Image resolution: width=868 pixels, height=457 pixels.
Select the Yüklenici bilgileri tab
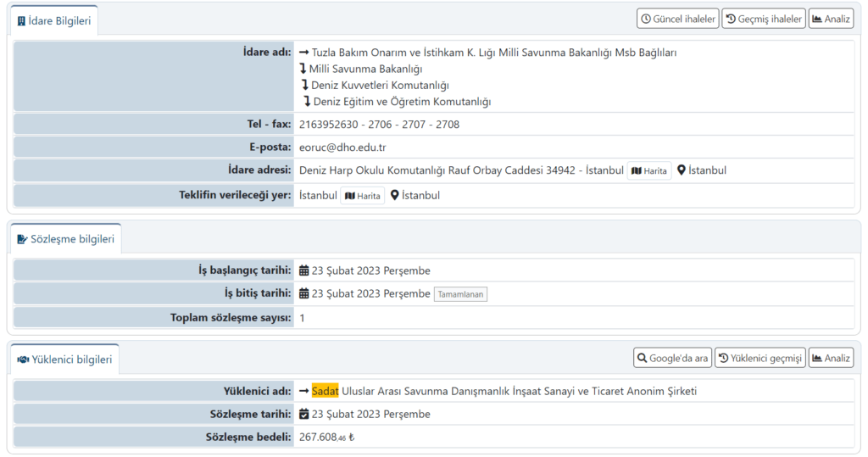tap(64, 359)
